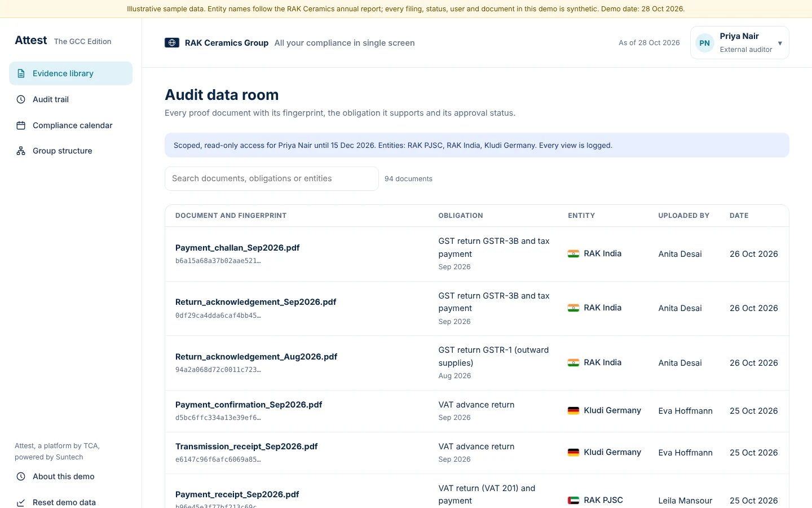Click the Audit trail clock icon
The image size is (812, 508).
[x=21, y=99]
